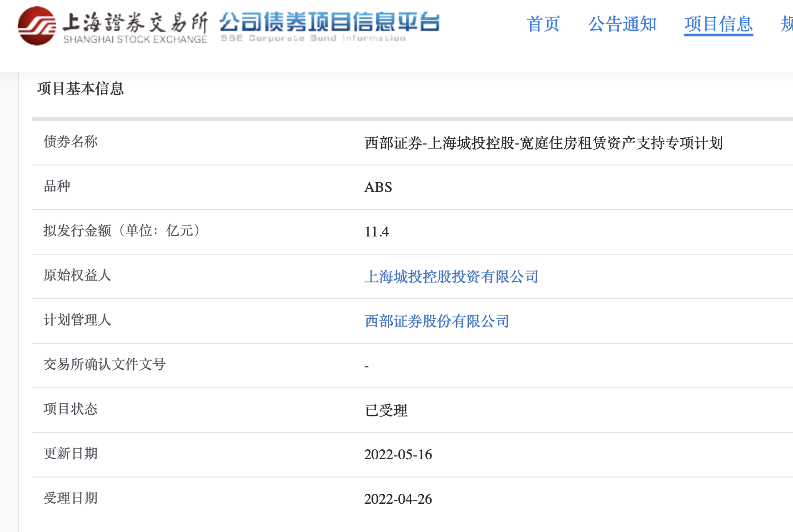Select the date 2022-05-16
Viewport: 793px width, 532px height.
tap(398, 454)
